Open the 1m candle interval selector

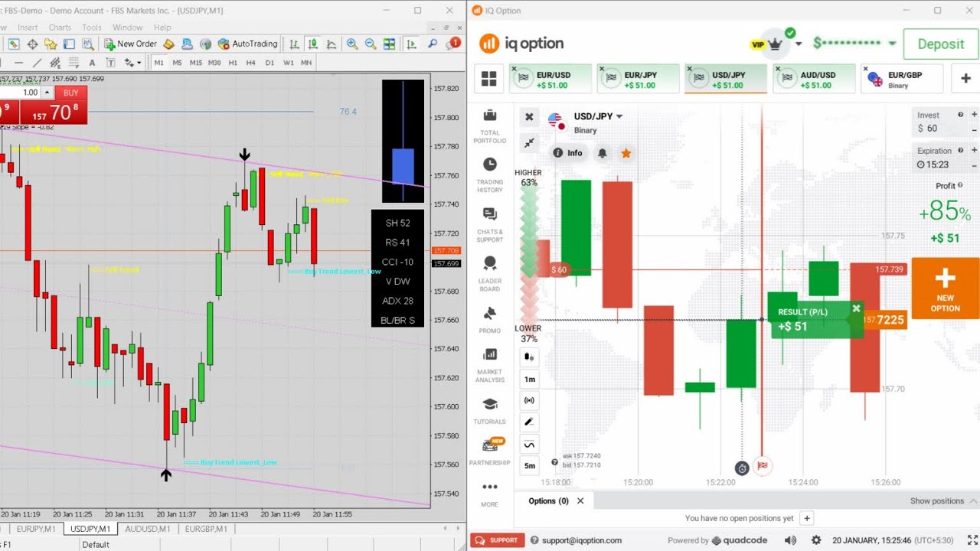[x=529, y=379]
